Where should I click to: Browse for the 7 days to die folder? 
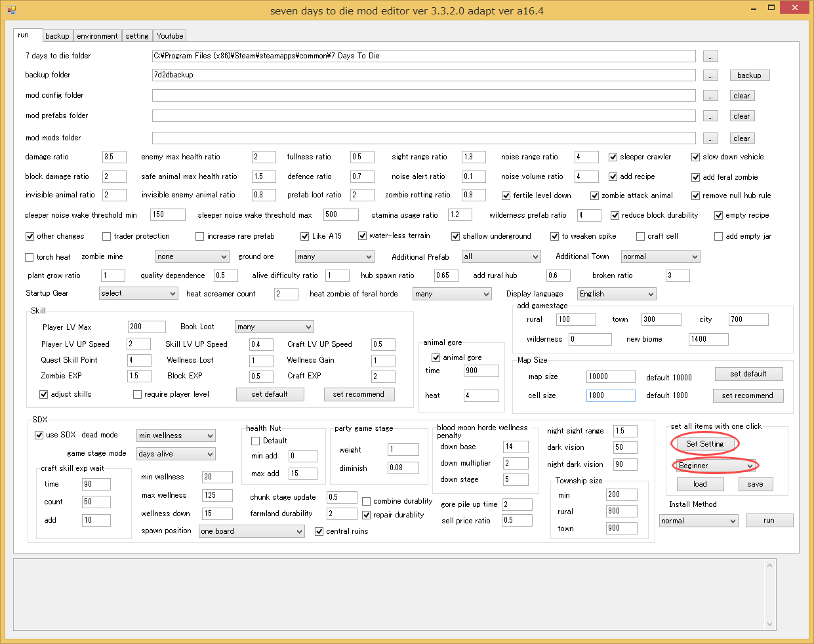710,56
